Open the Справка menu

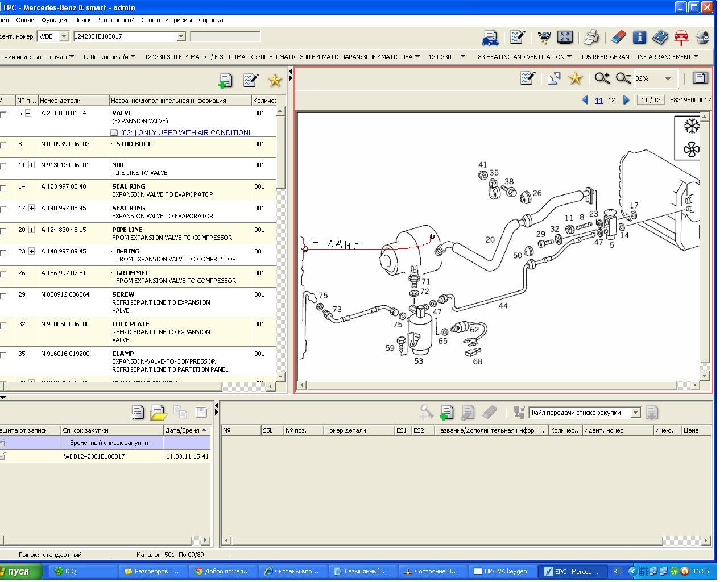210,20
